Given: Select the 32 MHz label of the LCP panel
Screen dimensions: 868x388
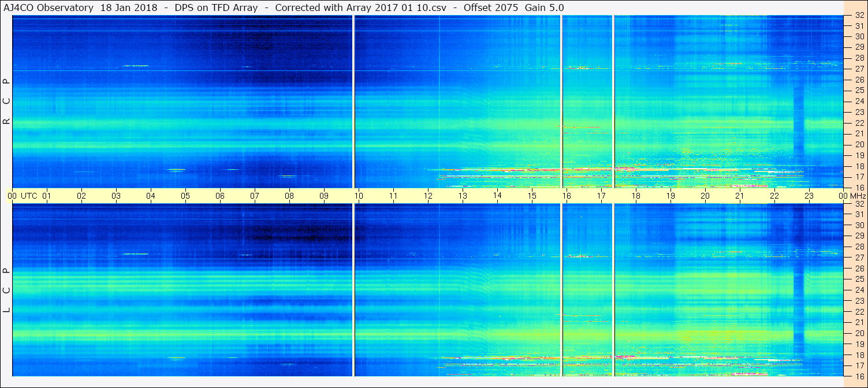Looking at the screenshot, I should click(859, 204).
